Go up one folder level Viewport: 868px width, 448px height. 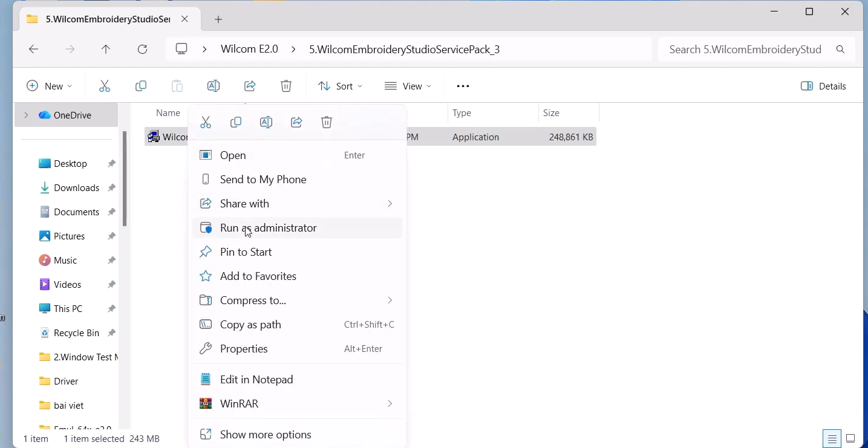tap(106, 50)
